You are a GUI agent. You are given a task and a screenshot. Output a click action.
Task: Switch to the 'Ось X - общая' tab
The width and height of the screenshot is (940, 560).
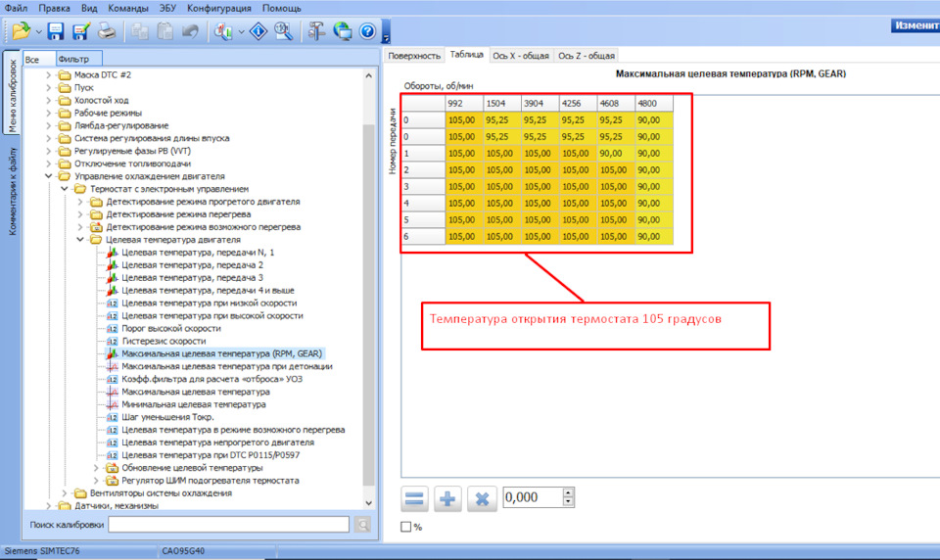click(x=520, y=56)
